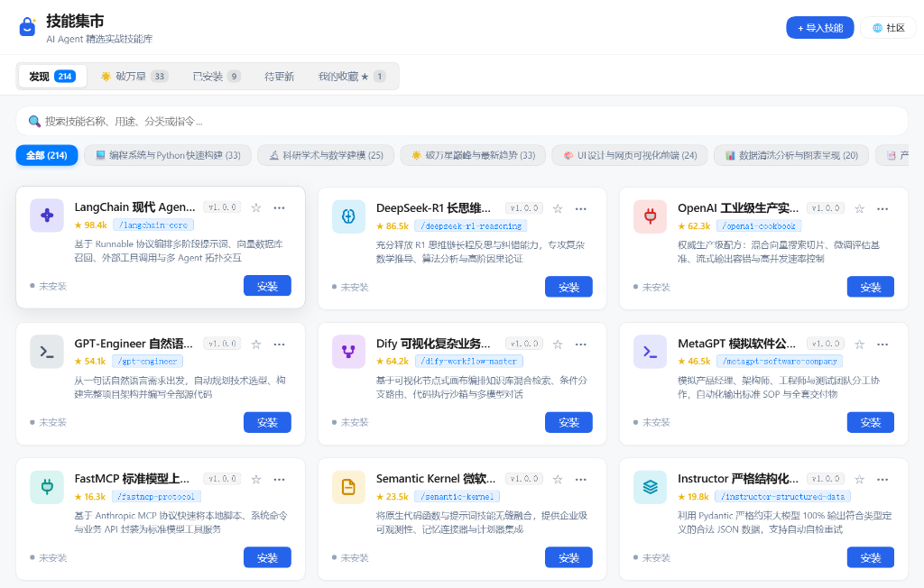Install the FastMCP skill

click(267, 557)
